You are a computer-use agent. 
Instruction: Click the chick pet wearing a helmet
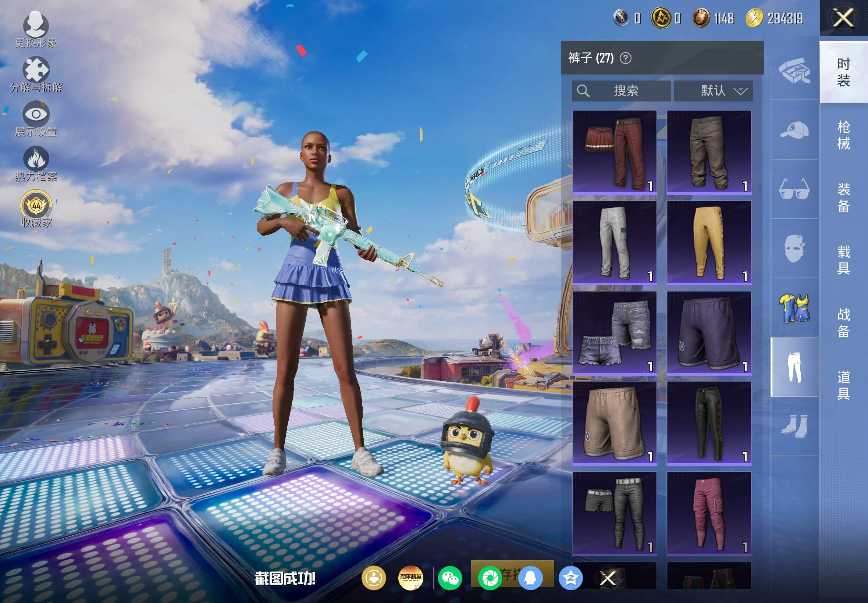coord(467,441)
